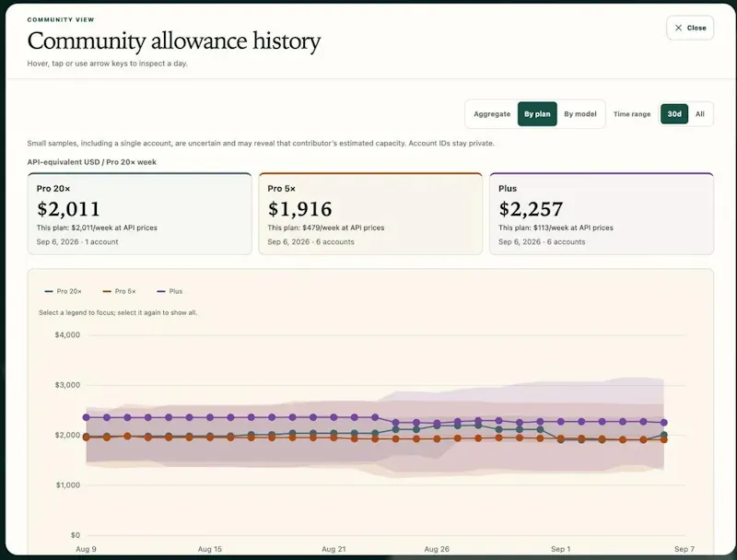Click the $1,000 y-axis label

point(68,485)
